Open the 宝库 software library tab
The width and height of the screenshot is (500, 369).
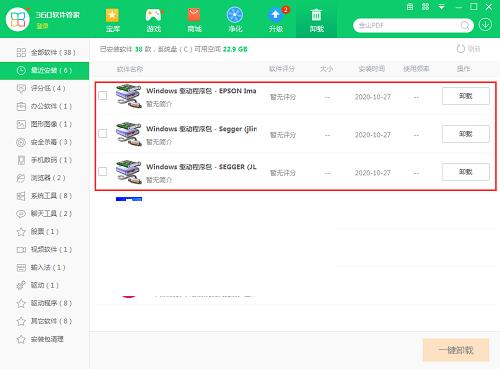(112, 20)
